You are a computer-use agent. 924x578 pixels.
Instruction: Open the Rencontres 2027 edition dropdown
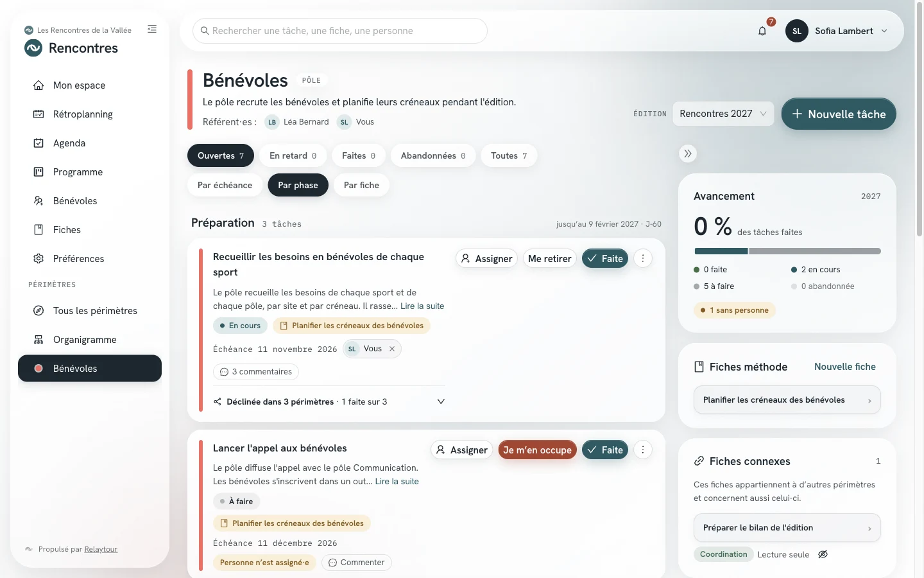[723, 114]
